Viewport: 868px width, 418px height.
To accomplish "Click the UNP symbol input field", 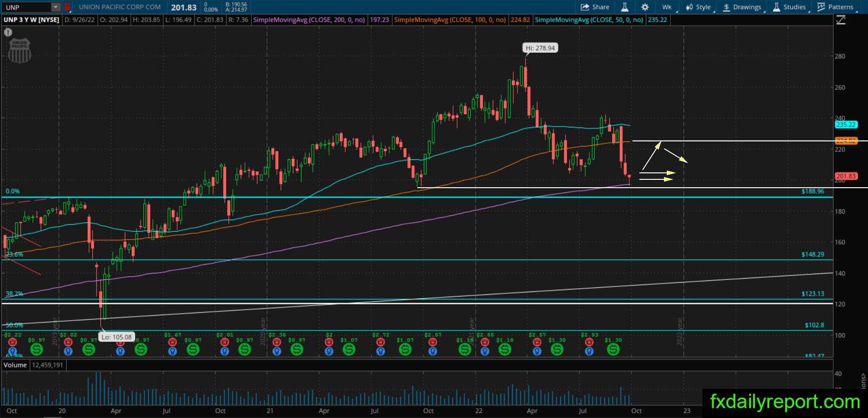I will (26, 7).
